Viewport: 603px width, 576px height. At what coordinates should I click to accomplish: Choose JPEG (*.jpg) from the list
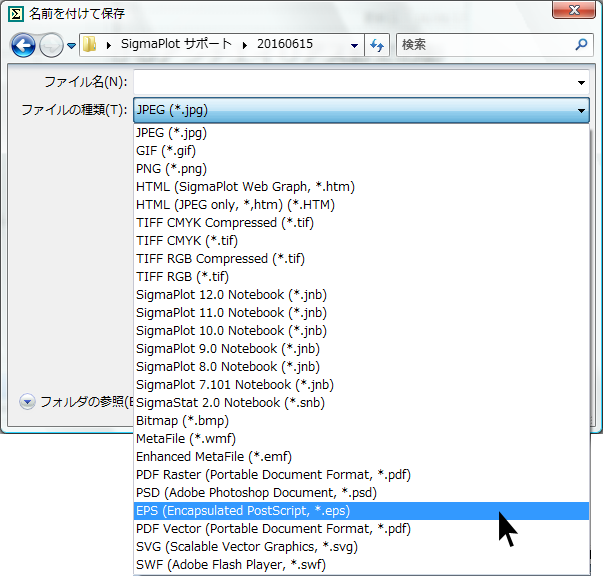[361, 133]
